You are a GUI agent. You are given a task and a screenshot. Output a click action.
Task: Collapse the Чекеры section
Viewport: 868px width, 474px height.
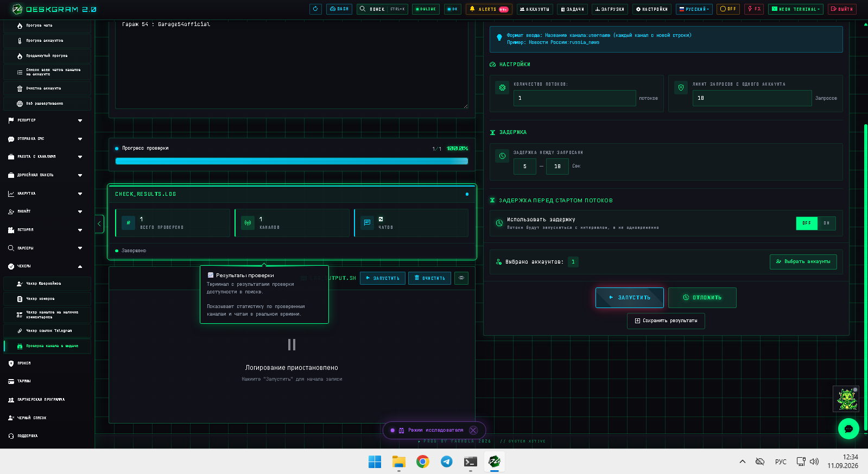(47, 266)
